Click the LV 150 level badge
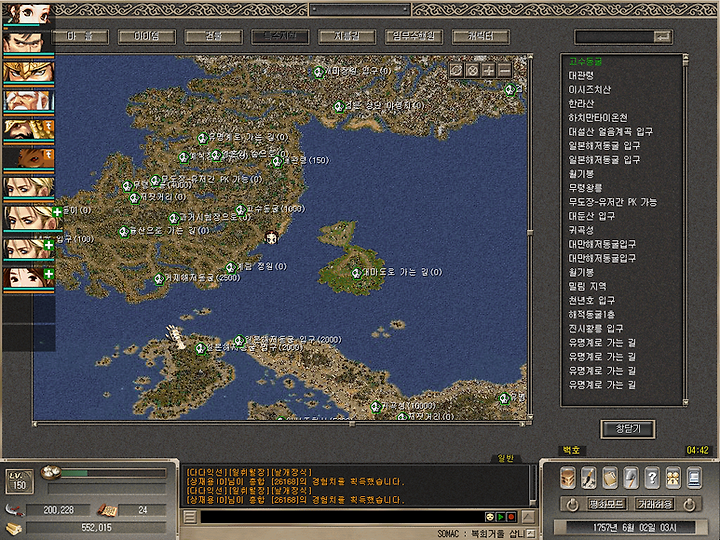720x540 pixels. pos(19,481)
